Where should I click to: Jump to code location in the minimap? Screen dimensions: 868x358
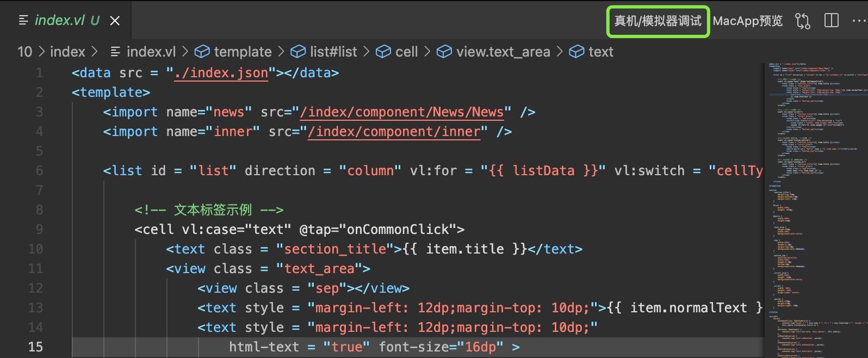(816, 210)
